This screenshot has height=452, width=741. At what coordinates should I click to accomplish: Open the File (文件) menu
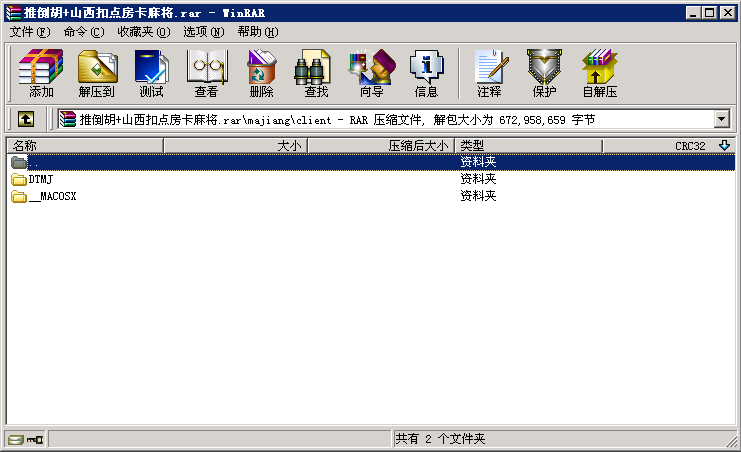click(x=30, y=32)
